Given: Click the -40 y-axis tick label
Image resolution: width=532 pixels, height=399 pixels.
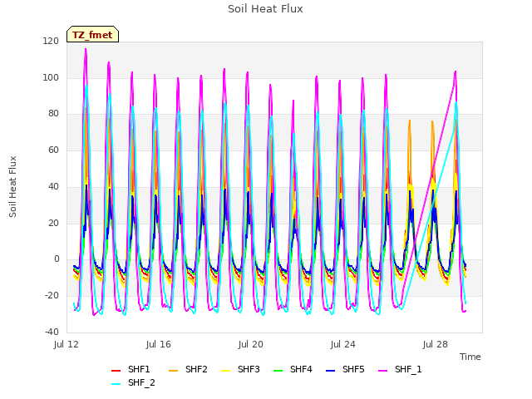Looking at the screenshot, I should click(52, 332).
